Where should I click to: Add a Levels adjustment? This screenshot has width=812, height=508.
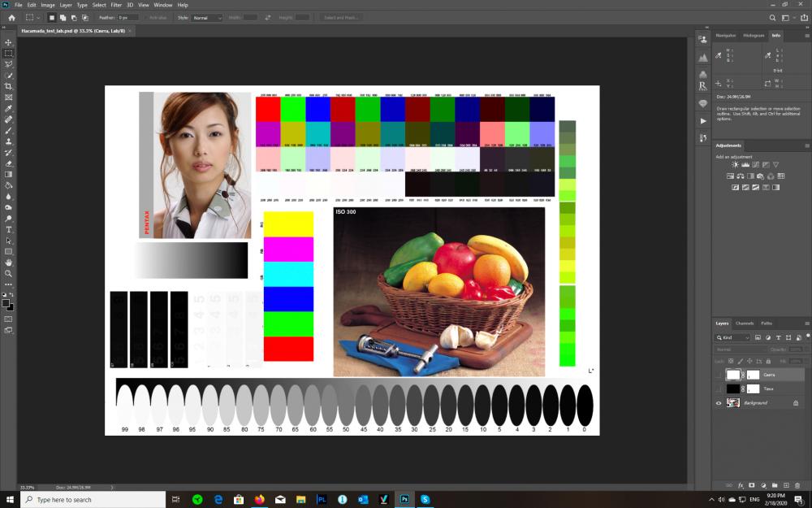coord(745,165)
